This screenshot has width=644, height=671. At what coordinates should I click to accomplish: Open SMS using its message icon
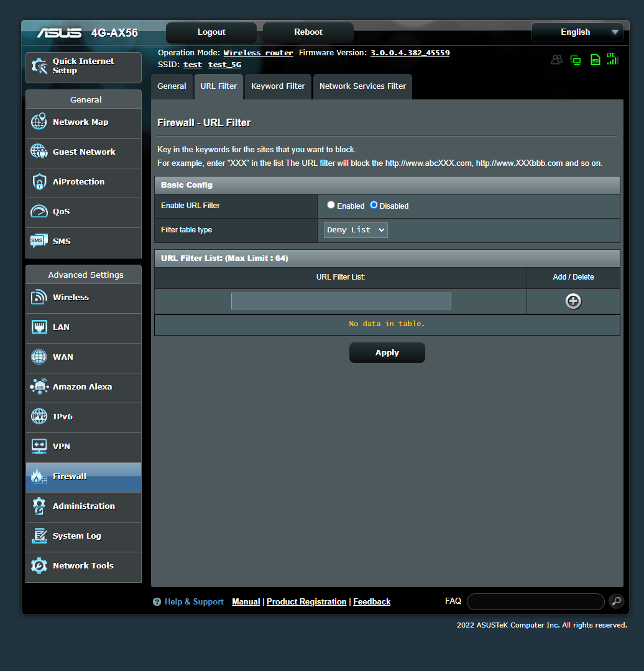pyautogui.click(x=39, y=241)
